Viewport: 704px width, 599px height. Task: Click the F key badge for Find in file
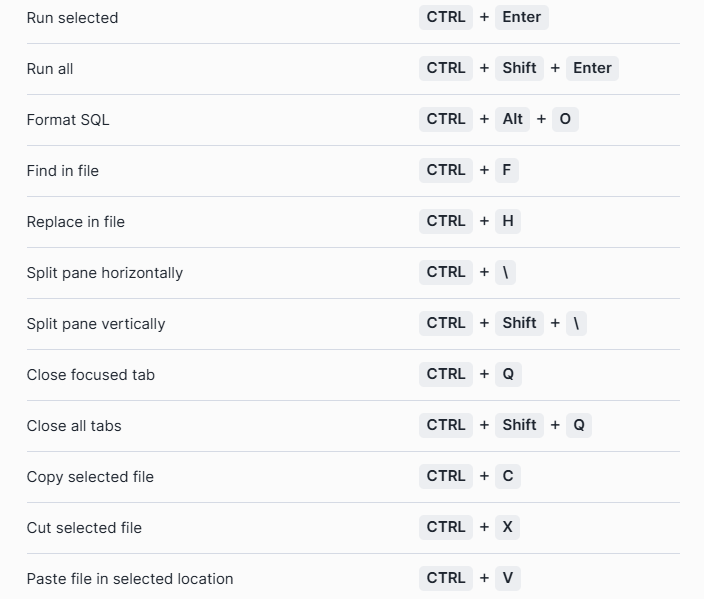click(x=506, y=170)
